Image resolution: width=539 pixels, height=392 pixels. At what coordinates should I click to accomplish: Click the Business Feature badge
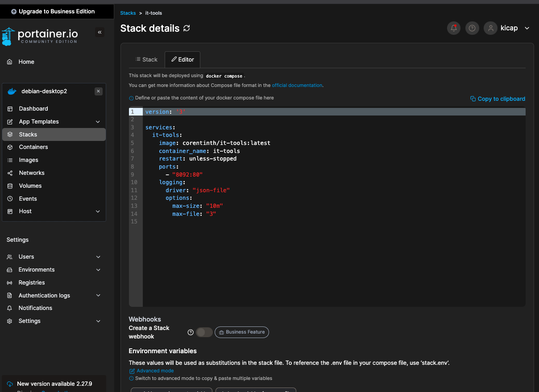pyautogui.click(x=242, y=332)
